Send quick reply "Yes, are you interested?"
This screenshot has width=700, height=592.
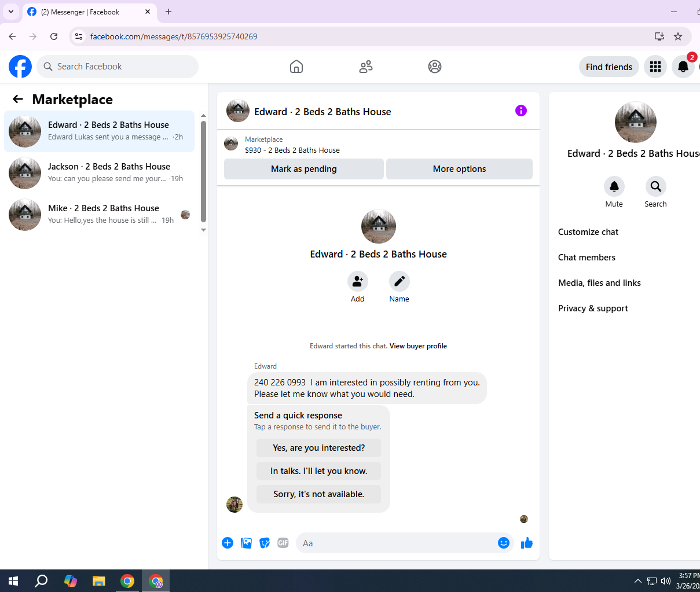319,448
